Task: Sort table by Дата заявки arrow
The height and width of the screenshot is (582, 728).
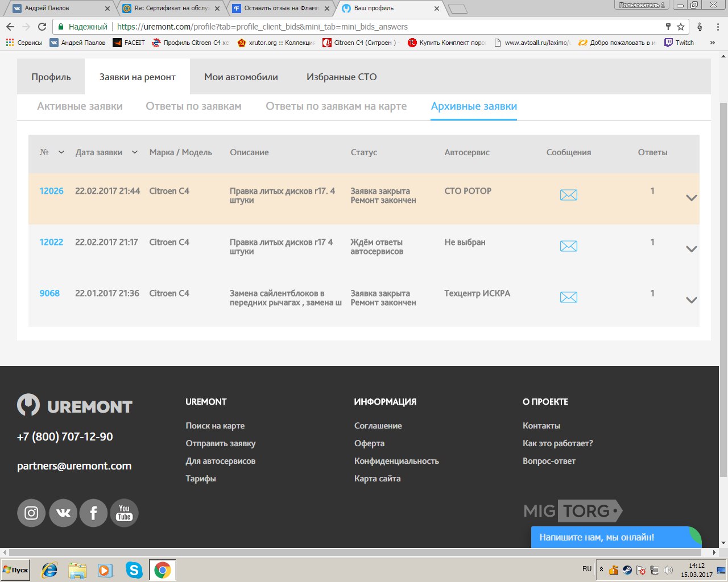Action: tap(135, 152)
